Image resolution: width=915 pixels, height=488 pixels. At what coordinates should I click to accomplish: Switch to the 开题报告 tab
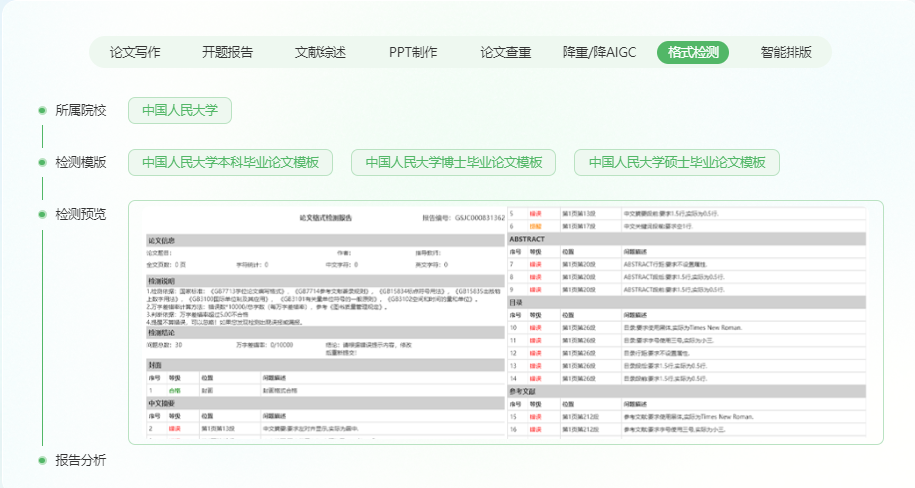coord(227,52)
